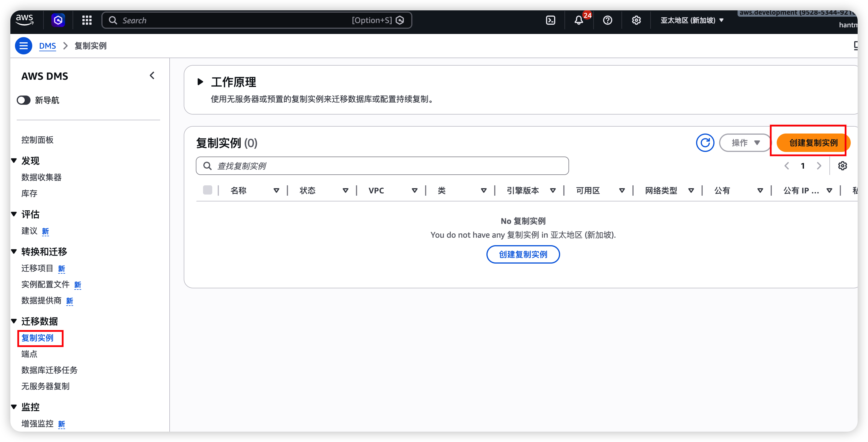The width and height of the screenshot is (868, 442).
Task: Open the notifications bell
Action: 579,20
